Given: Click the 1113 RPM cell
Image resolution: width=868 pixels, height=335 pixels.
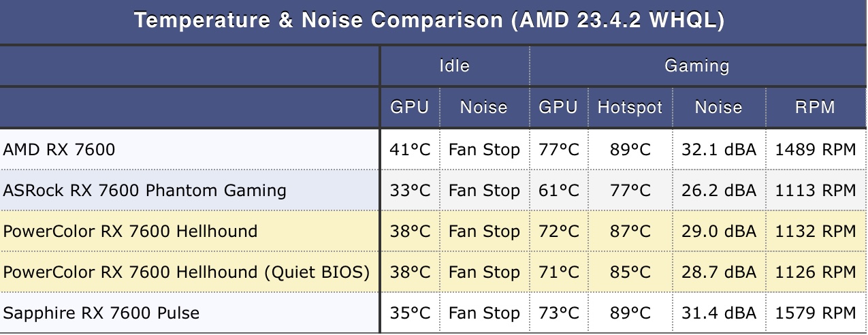Looking at the screenshot, I should pos(816,190).
